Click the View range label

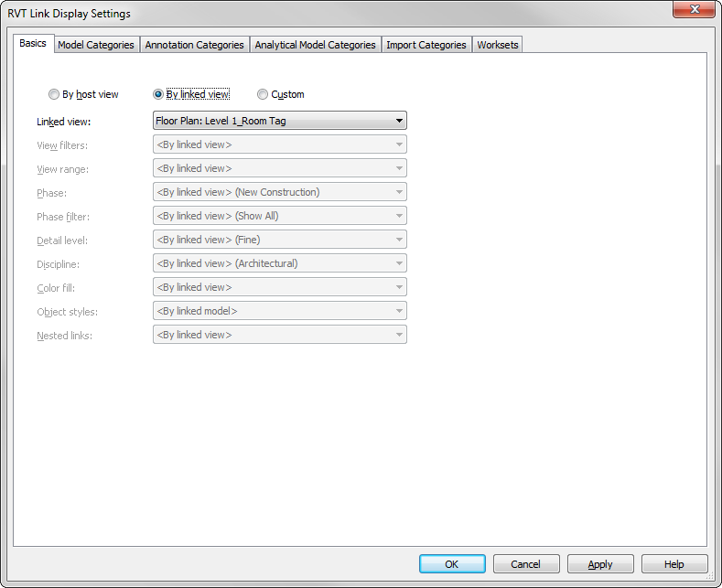[x=62, y=169]
